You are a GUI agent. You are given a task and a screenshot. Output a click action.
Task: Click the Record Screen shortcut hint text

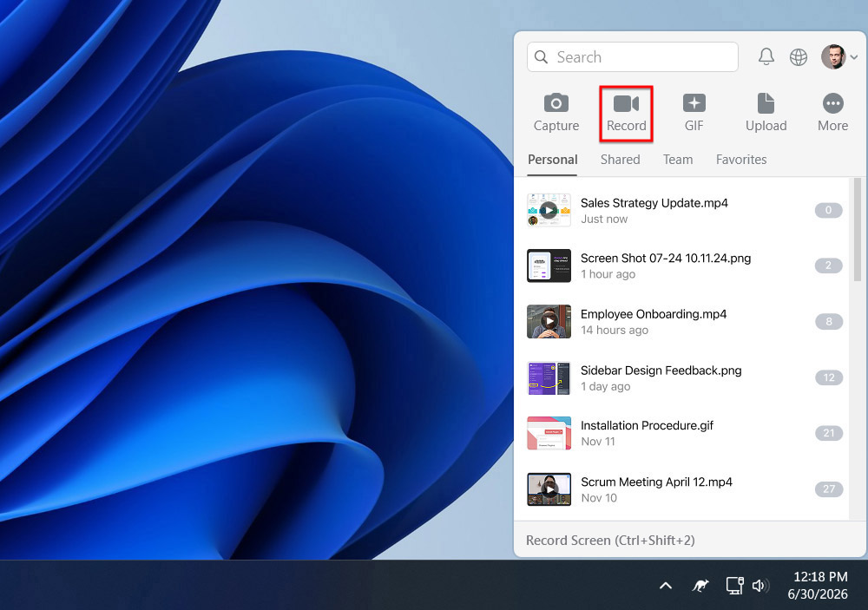[x=610, y=541]
